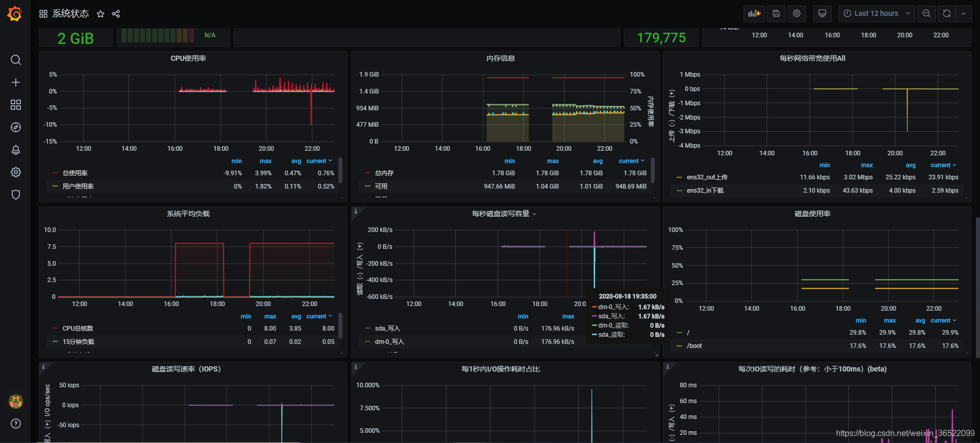This screenshot has height=443, width=980.
Task: Toggle the CPU总核数 series
Action: [x=78, y=329]
